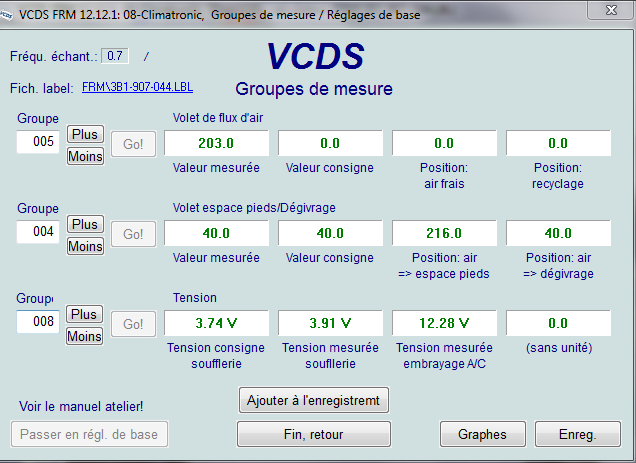Viewport: 636px width, 463px height.
Task: Click Plus button for Groupe 004
Action: (85, 224)
